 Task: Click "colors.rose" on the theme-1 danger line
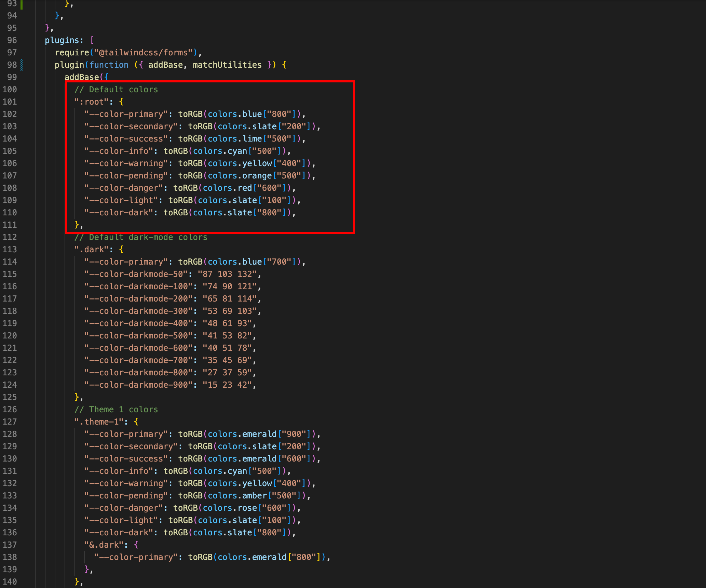click(x=230, y=508)
